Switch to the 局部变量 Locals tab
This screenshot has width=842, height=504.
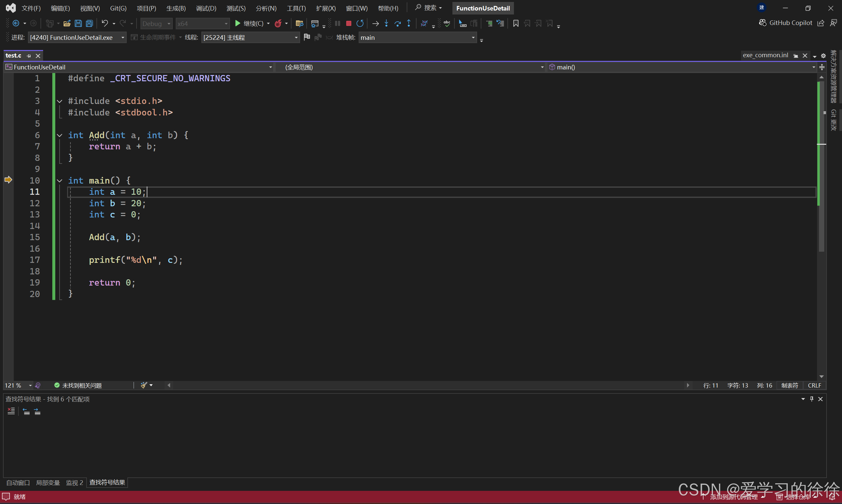click(x=48, y=483)
